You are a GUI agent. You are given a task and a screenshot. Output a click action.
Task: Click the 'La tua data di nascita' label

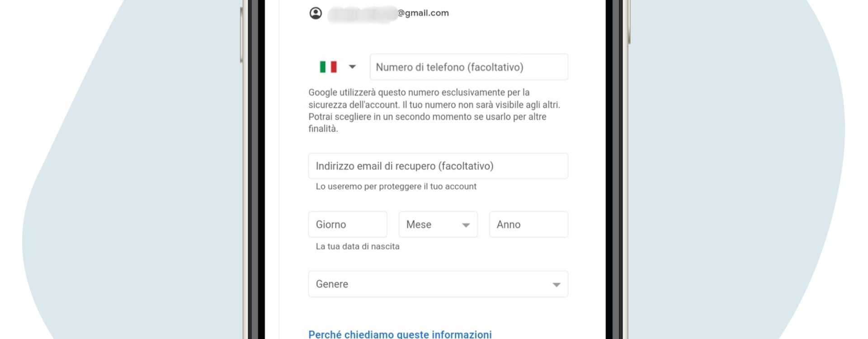(x=358, y=246)
